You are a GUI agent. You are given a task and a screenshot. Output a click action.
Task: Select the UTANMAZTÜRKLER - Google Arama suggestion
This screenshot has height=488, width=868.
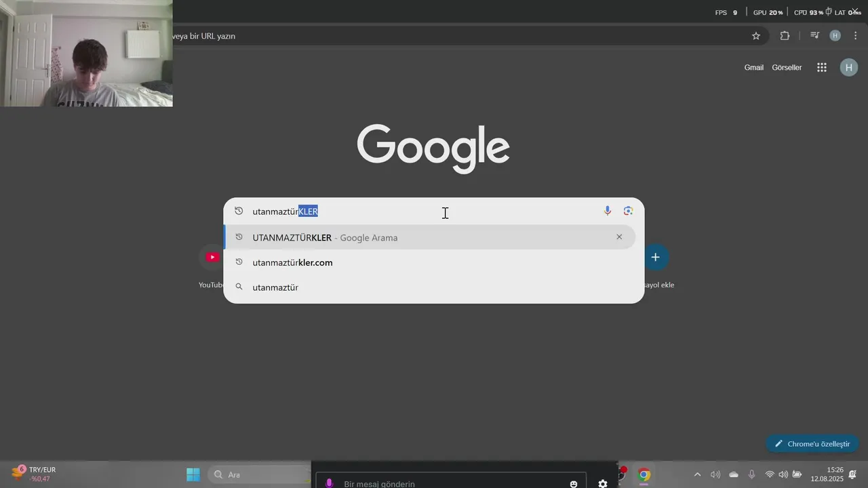point(430,237)
